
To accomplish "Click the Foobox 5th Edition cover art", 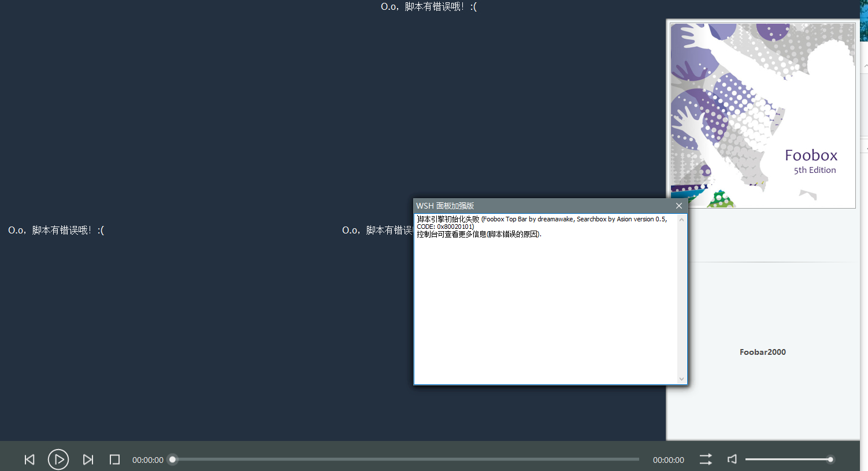I will (x=763, y=116).
